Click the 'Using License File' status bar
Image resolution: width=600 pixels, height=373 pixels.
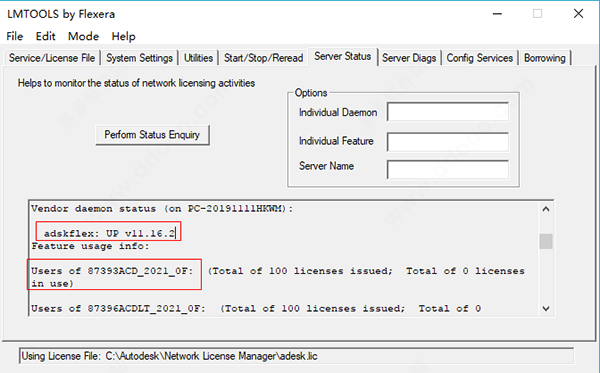(x=296, y=356)
